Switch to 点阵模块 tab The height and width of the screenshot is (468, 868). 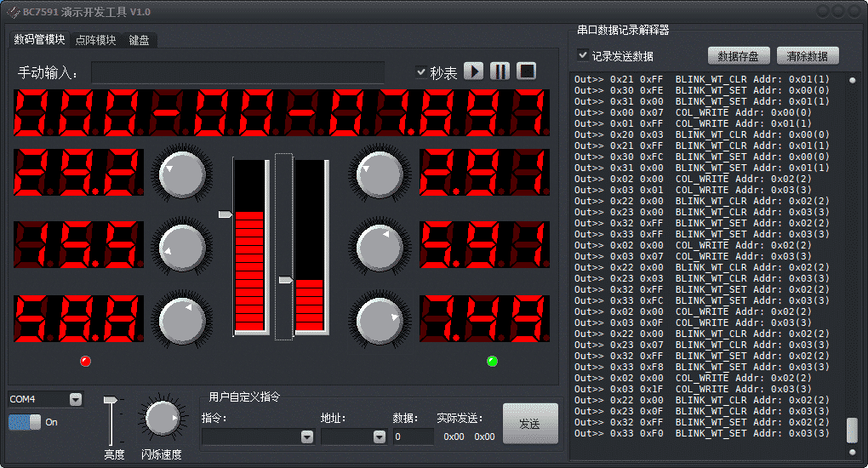coord(96,40)
